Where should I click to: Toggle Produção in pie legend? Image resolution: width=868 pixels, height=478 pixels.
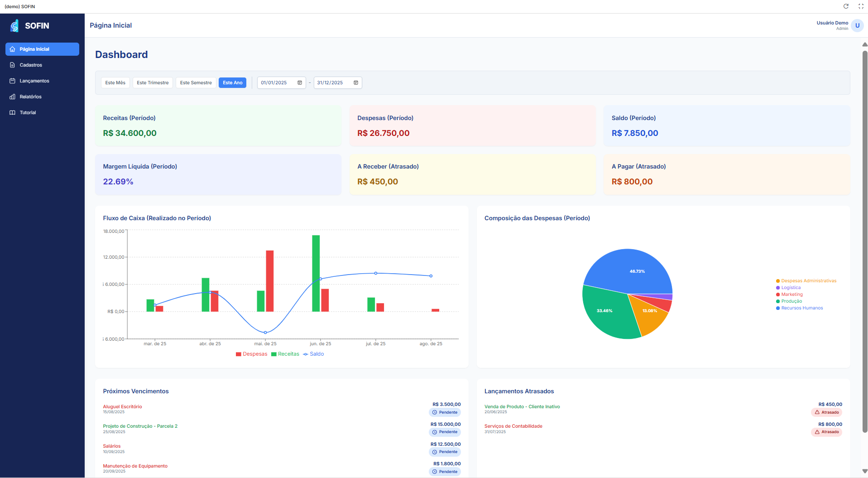789,301
